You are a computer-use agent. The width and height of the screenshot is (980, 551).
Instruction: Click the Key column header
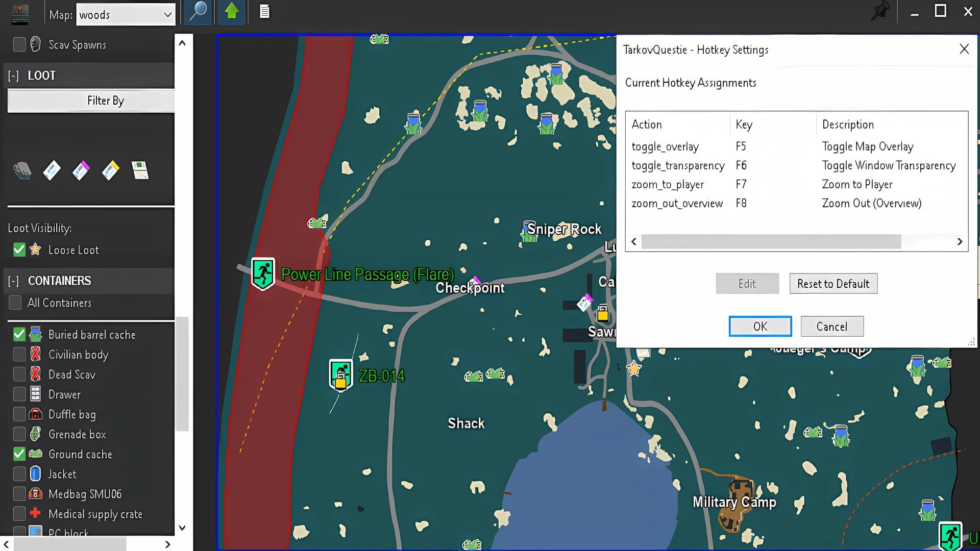point(773,124)
